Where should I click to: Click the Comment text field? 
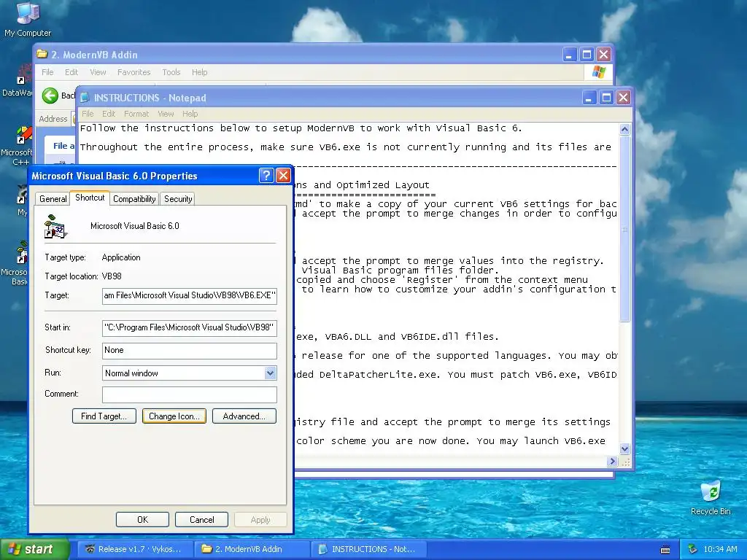coord(189,394)
